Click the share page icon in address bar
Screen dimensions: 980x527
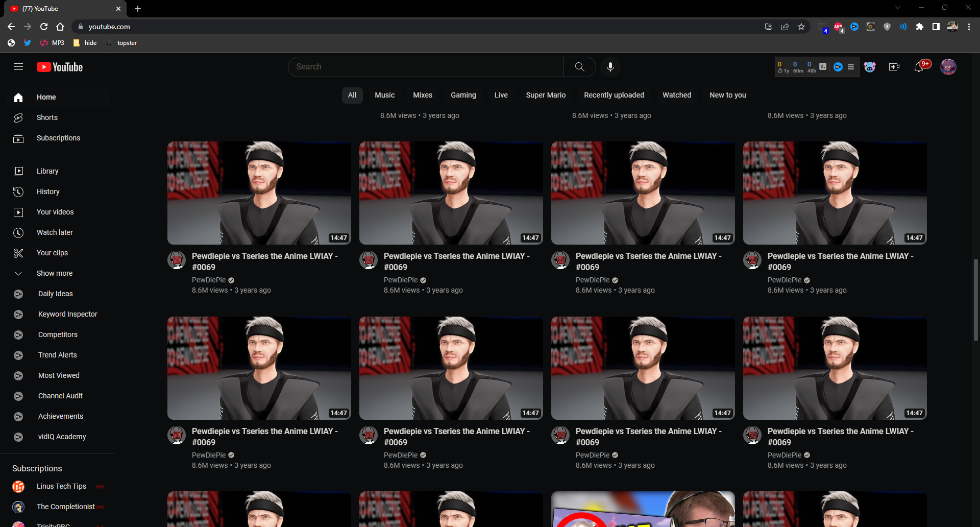click(785, 27)
